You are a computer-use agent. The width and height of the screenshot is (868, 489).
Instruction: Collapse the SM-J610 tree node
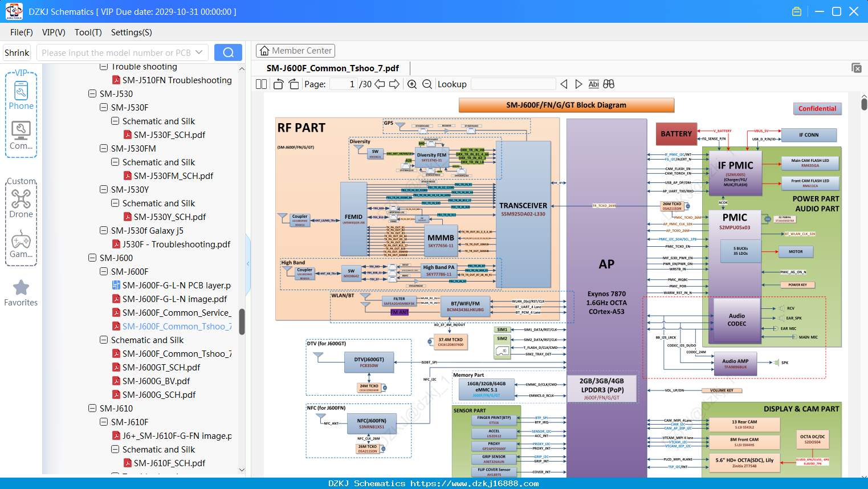92,408
